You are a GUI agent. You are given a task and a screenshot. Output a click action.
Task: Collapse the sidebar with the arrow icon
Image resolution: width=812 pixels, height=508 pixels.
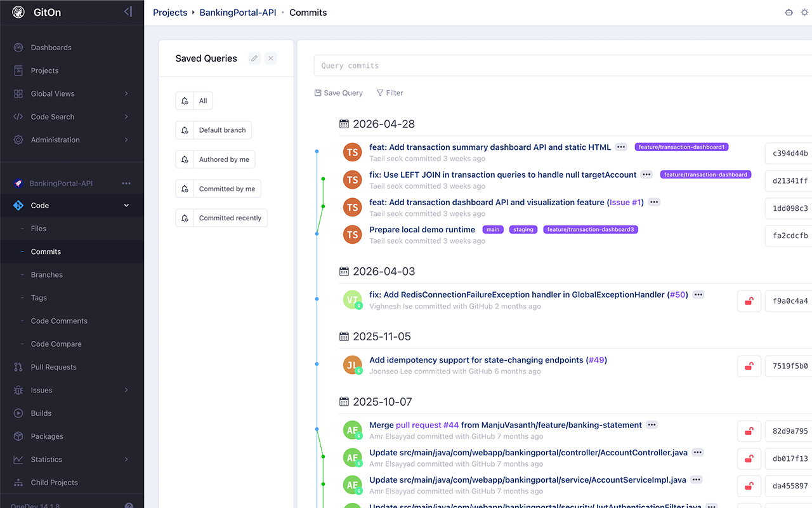tap(128, 11)
